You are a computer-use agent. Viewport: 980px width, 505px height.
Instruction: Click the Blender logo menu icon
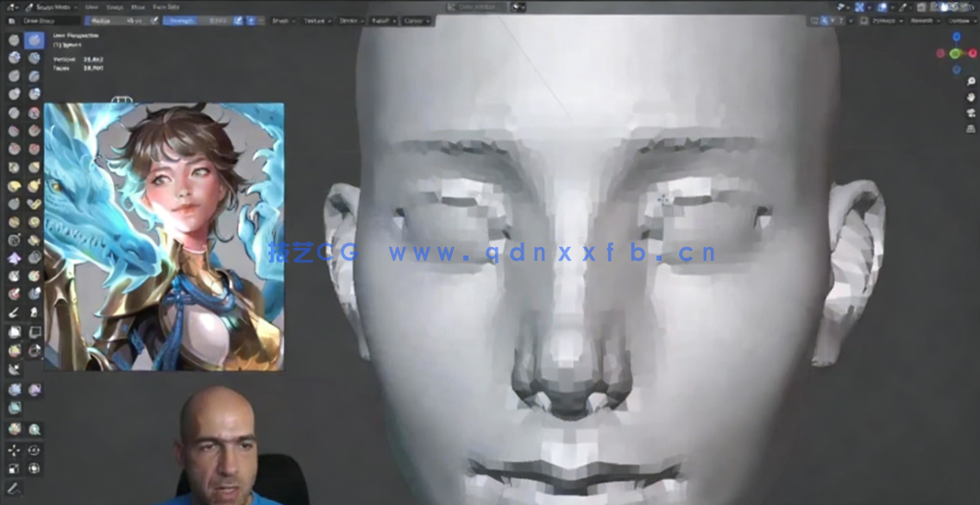10,7
